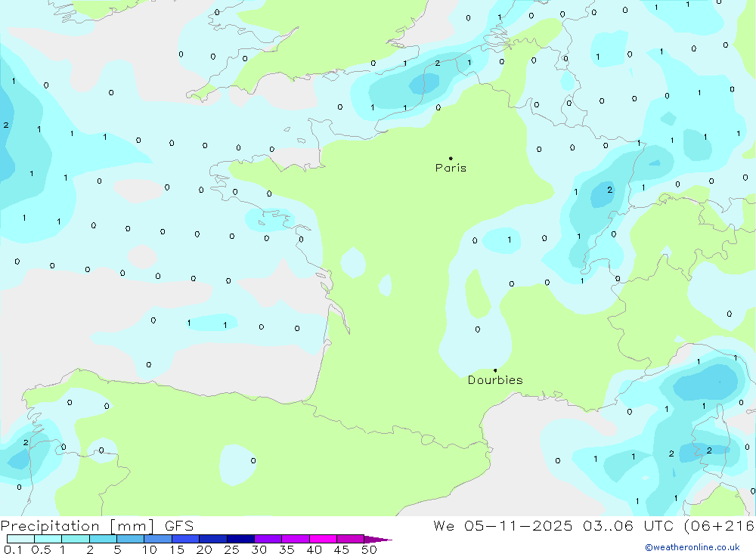Image resolution: width=756 pixels, height=554 pixels.
Task: Pick the 20–25 mm dark blue swatch
Action: (212, 539)
